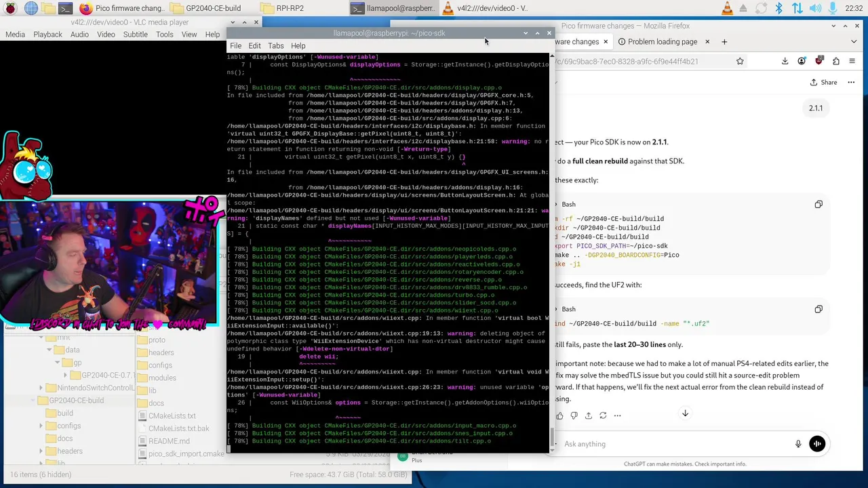Viewport: 868px width, 488px height.
Task: Collapse the data folder in tree
Action: 50,350
